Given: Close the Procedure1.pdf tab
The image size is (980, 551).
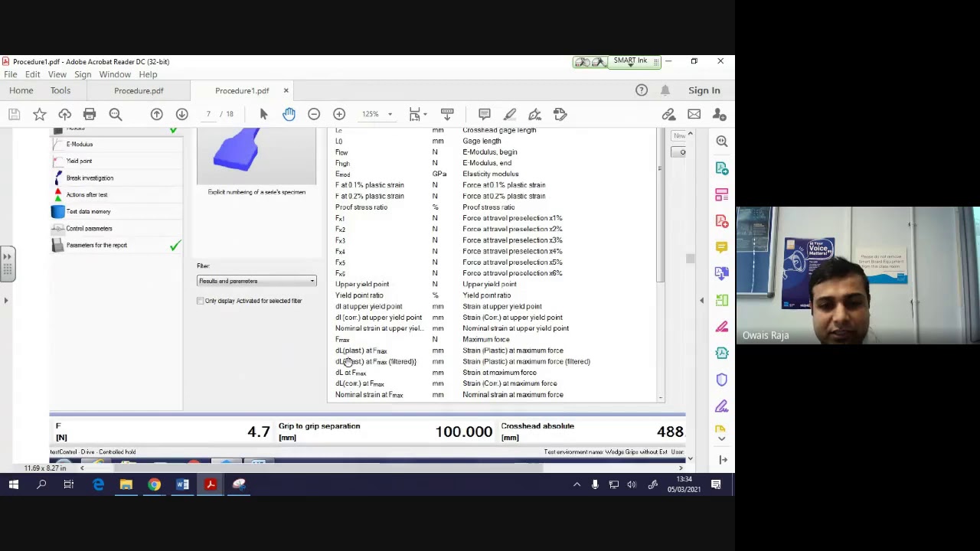Looking at the screenshot, I should [x=286, y=90].
